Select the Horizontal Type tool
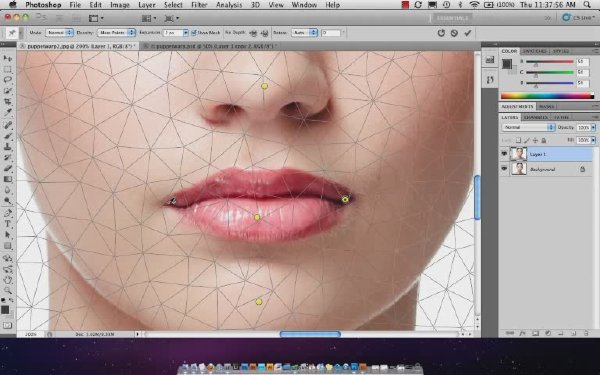600x375 pixels. (x=8, y=224)
